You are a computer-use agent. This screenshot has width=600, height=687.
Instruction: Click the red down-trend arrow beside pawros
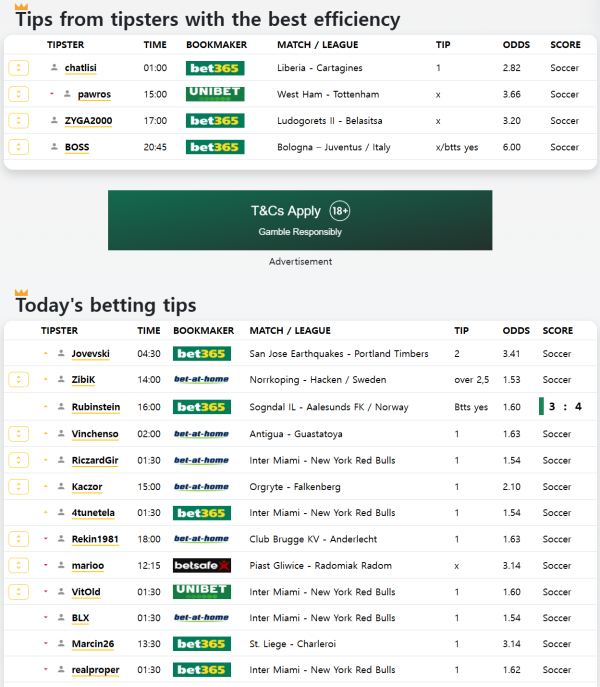[x=51, y=94]
